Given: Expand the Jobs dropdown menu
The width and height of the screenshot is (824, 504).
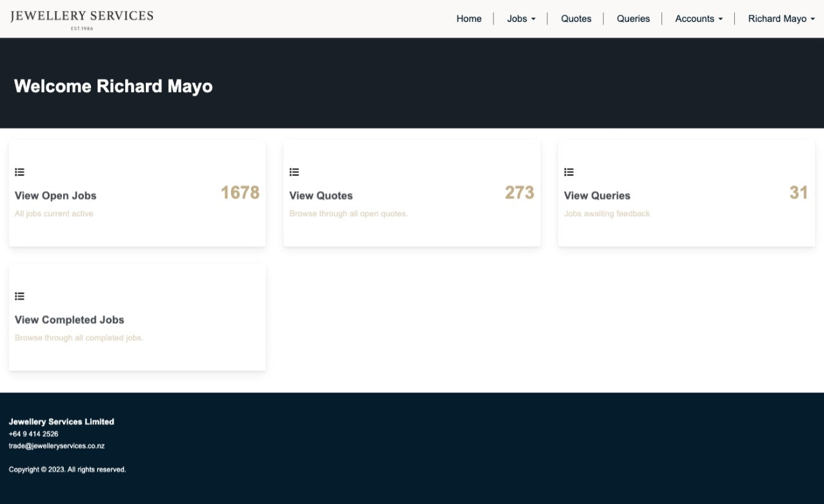Looking at the screenshot, I should (521, 19).
